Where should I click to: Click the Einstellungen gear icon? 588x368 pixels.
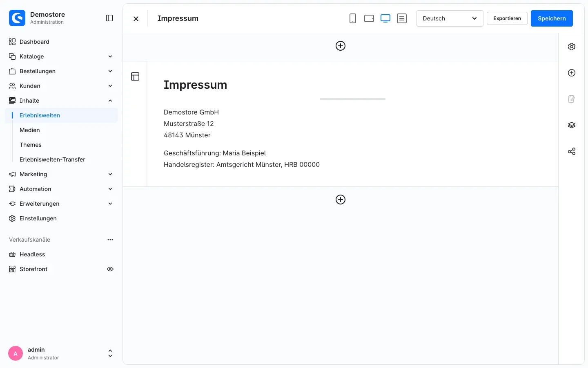click(12, 218)
